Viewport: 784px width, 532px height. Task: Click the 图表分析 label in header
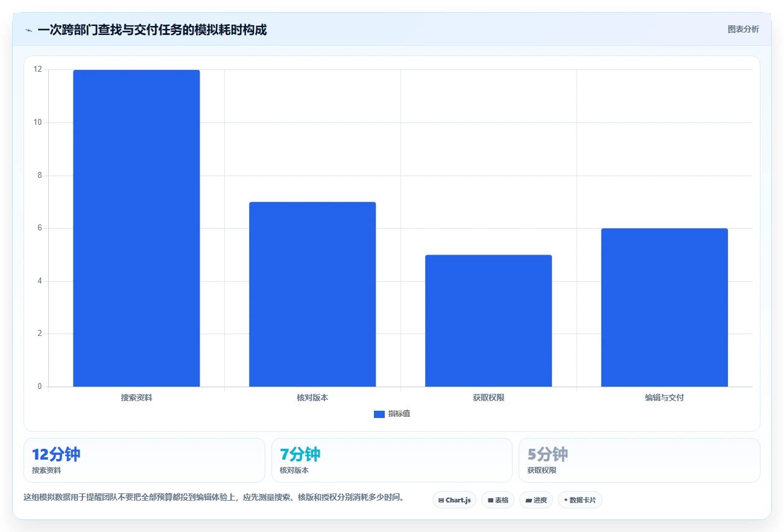[x=743, y=29]
